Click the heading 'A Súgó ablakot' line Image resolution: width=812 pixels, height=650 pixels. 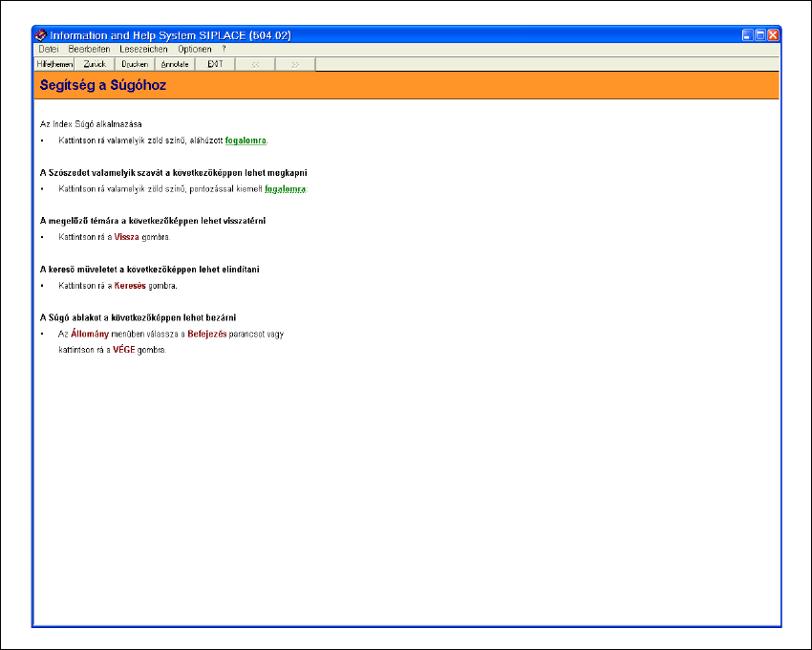tap(138, 317)
